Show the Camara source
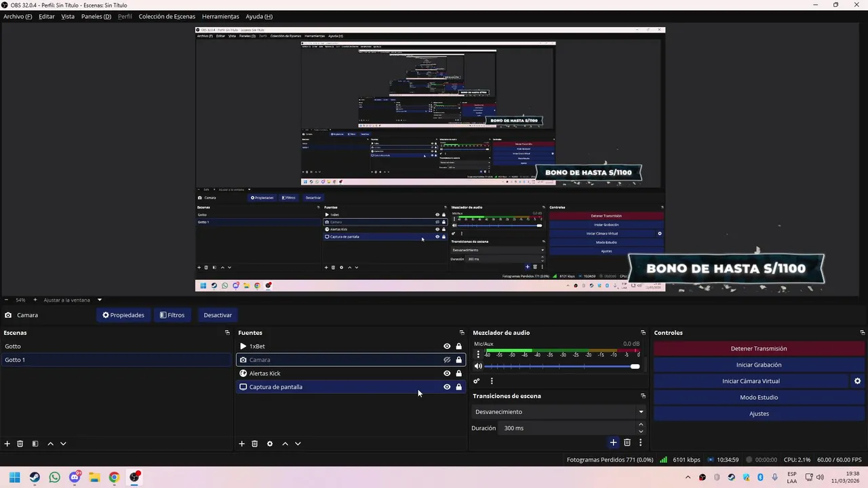The image size is (868, 488). (447, 360)
